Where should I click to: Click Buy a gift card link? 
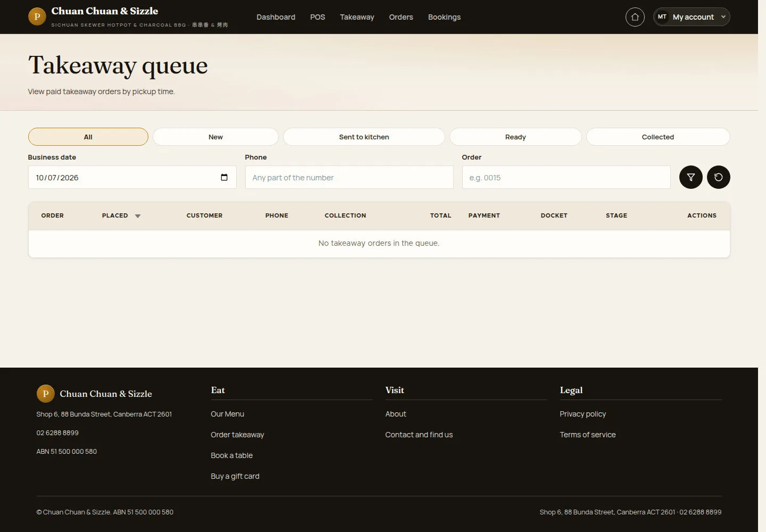(235, 476)
